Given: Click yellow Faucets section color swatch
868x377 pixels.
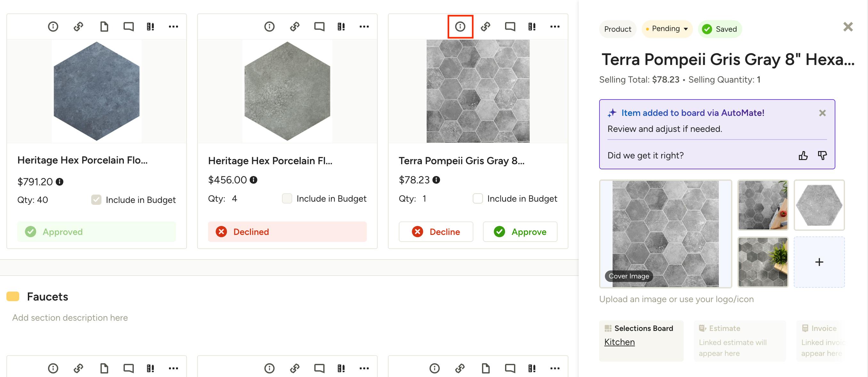Looking at the screenshot, I should coord(13,296).
